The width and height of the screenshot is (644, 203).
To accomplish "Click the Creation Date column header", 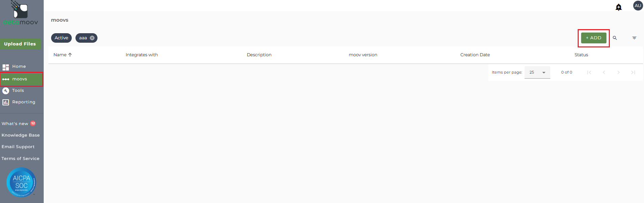I will coord(475,55).
